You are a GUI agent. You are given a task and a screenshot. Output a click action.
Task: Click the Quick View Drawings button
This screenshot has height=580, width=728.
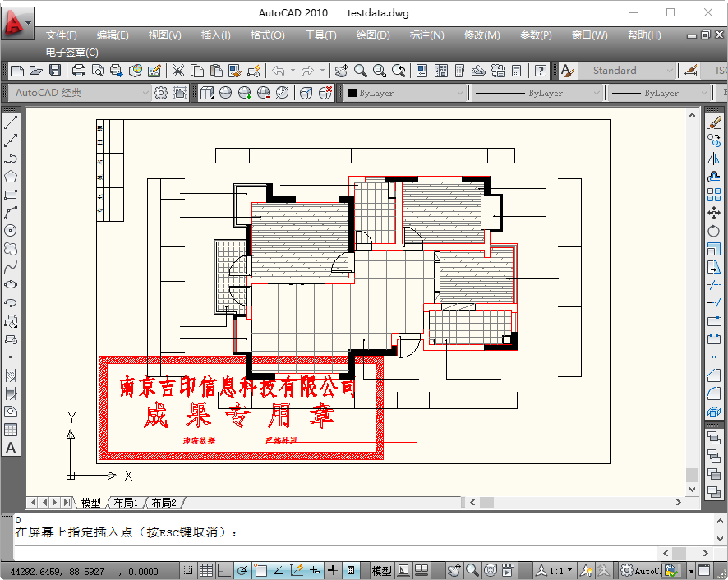pyautogui.click(x=422, y=570)
